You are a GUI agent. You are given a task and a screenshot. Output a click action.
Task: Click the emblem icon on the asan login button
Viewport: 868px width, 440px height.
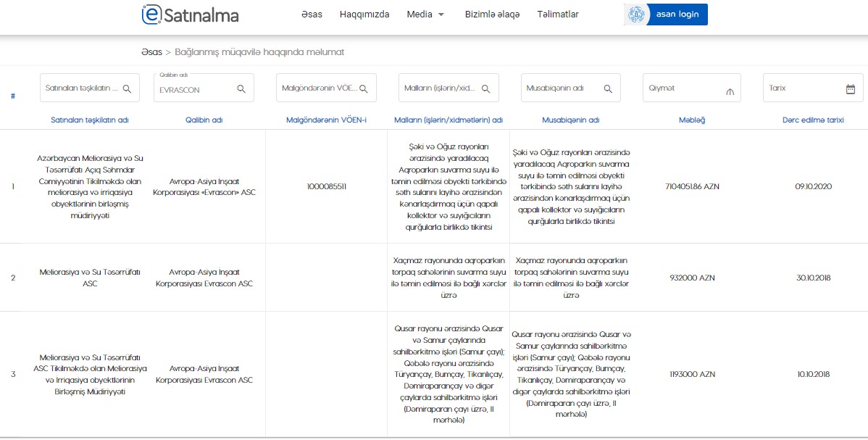637,14
